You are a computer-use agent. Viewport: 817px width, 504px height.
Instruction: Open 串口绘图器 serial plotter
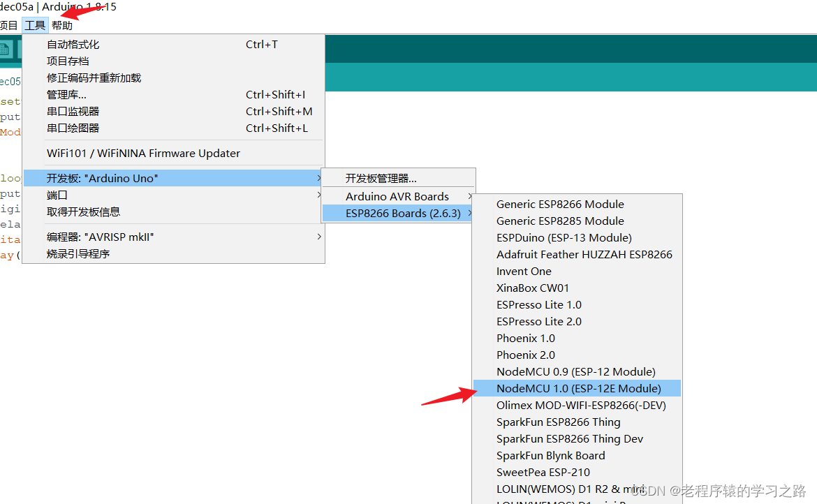[x=174, y=128]
